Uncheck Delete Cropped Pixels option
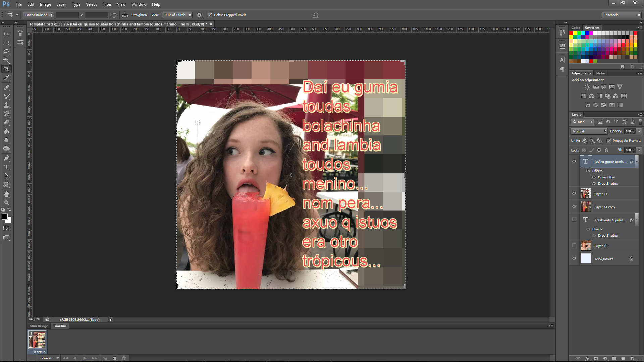Viewport: 644px width, 362px height. tap(210, 15)
